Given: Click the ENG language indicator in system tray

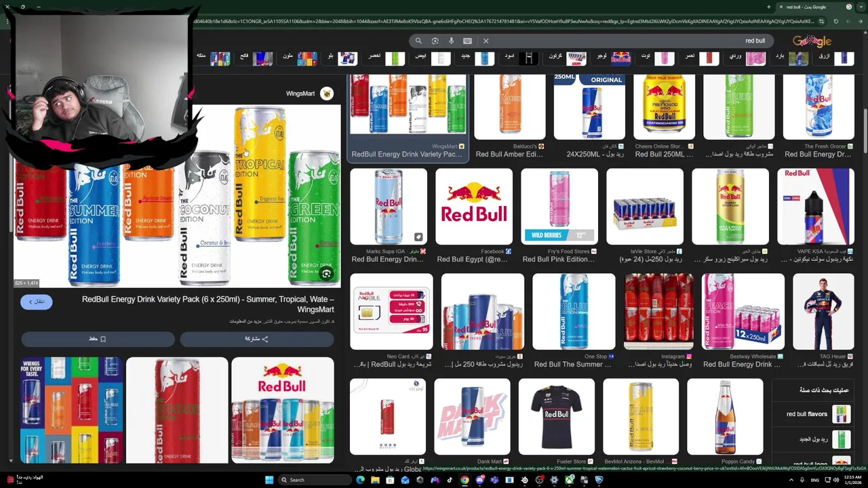Looking at the screenshot, I should click(814, 480).
